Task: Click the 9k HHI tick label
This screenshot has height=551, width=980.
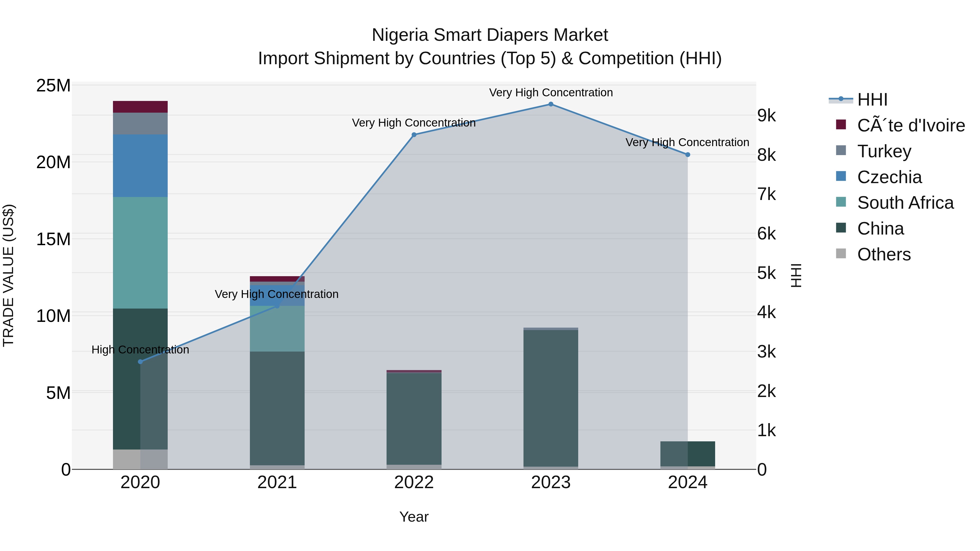Action: coord(767,116)
